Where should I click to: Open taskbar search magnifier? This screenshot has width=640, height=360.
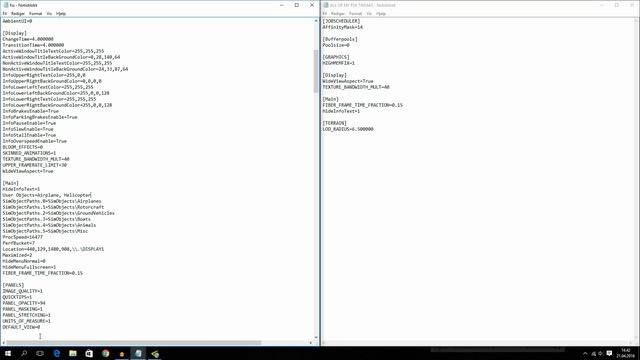(x=24, y=353)
